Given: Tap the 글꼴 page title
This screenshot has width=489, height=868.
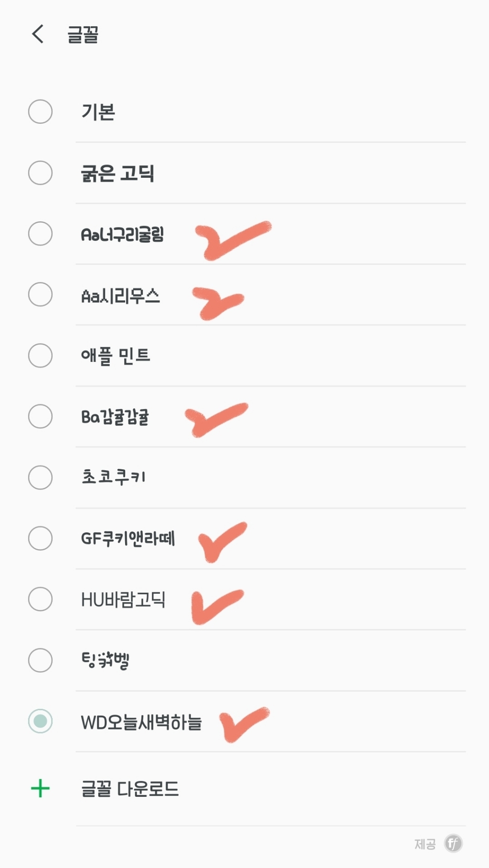Looking at the screenshot, I should tap(83, 35).
